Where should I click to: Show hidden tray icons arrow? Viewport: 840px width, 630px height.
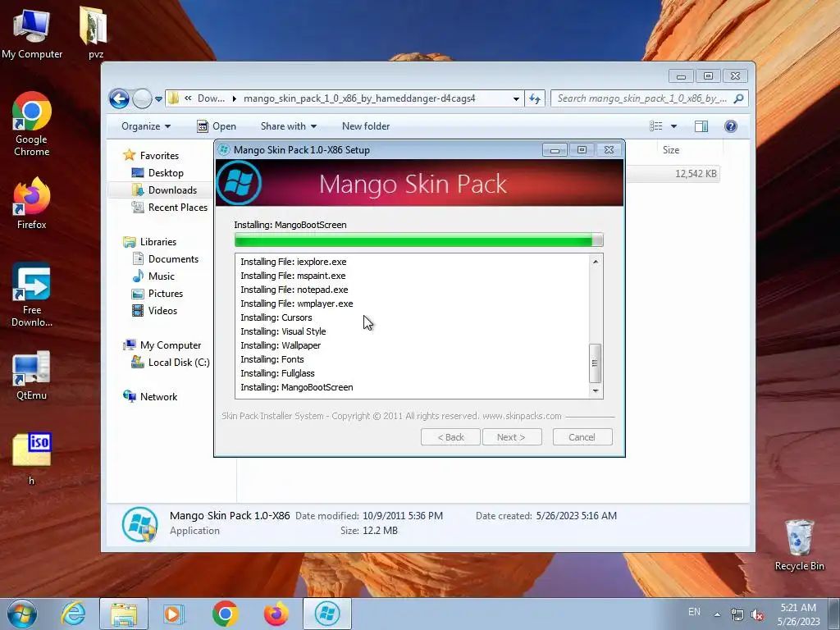point(717,614)
